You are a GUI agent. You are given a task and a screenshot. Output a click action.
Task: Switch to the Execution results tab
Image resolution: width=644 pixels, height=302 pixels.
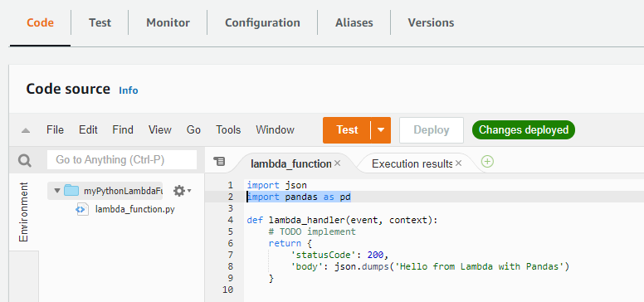coord(412,163)
